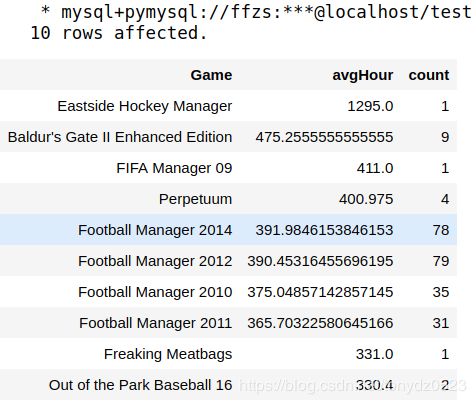This screenshot has height=404, width=476.
Task: Click the count value 79
Action: (441, 261)
